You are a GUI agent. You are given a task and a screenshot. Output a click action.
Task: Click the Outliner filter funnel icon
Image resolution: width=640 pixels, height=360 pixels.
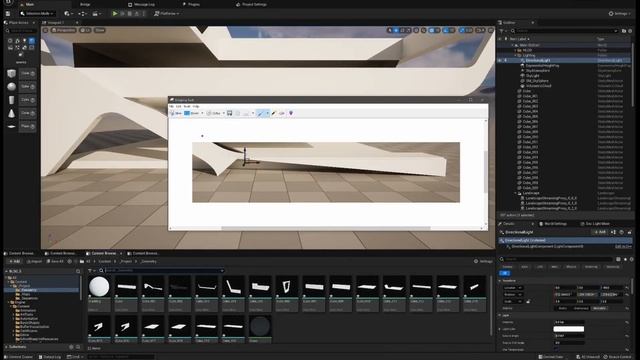point(502,31)
